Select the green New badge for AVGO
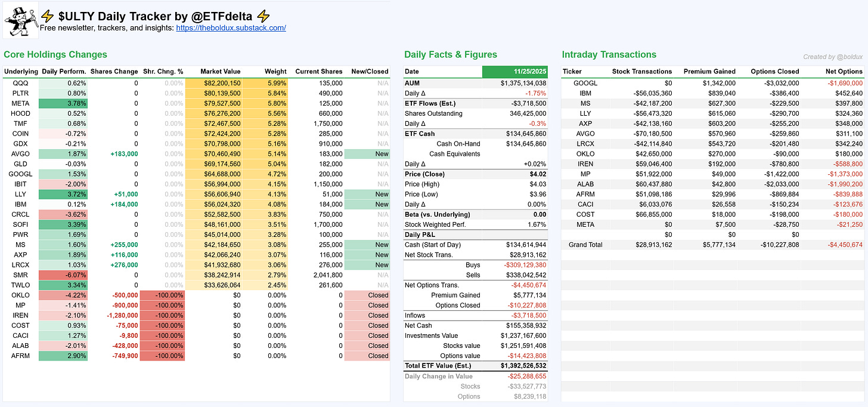This screenshot has width=868, height=407. pyautogui.click(x=367, y=154)
